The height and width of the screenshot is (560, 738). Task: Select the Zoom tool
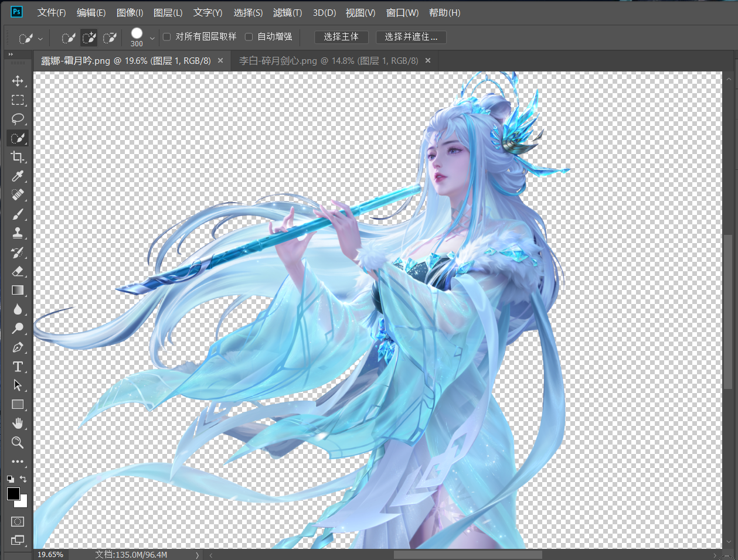(x=18, y=443)
